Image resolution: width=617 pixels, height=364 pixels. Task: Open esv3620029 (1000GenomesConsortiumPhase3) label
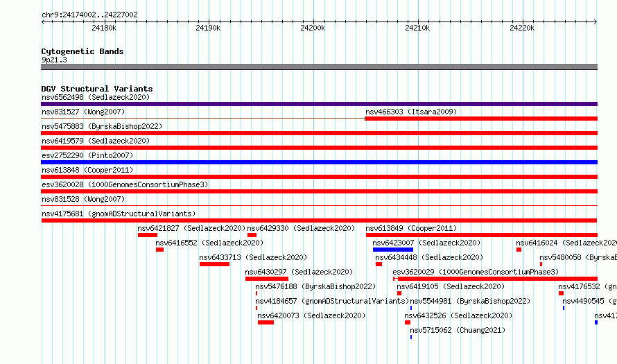(x=476, y=272)
